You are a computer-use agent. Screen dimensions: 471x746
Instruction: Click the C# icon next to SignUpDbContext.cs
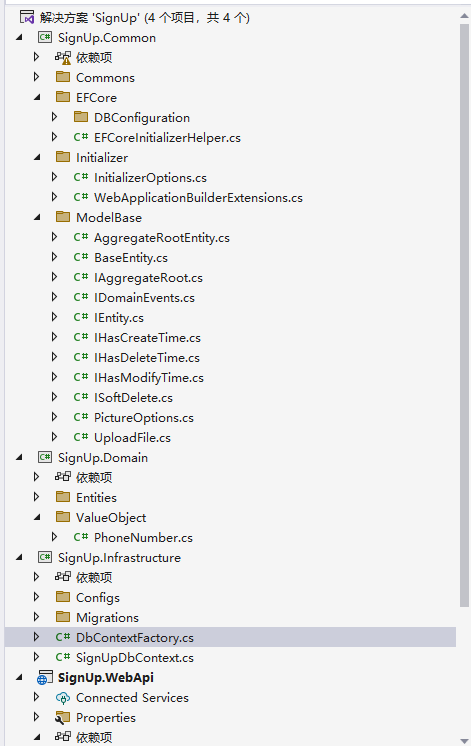pyautogui.click(x=63, y=657)
